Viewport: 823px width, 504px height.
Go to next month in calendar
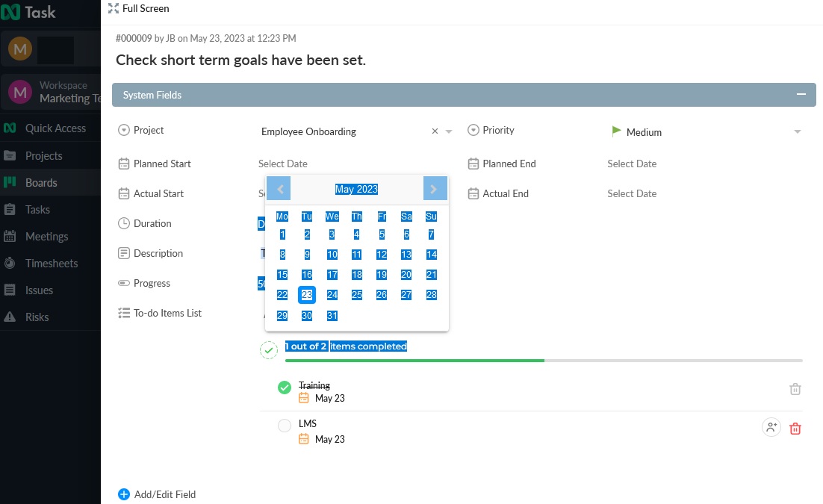pyautogui.click(x=435, y=188)
